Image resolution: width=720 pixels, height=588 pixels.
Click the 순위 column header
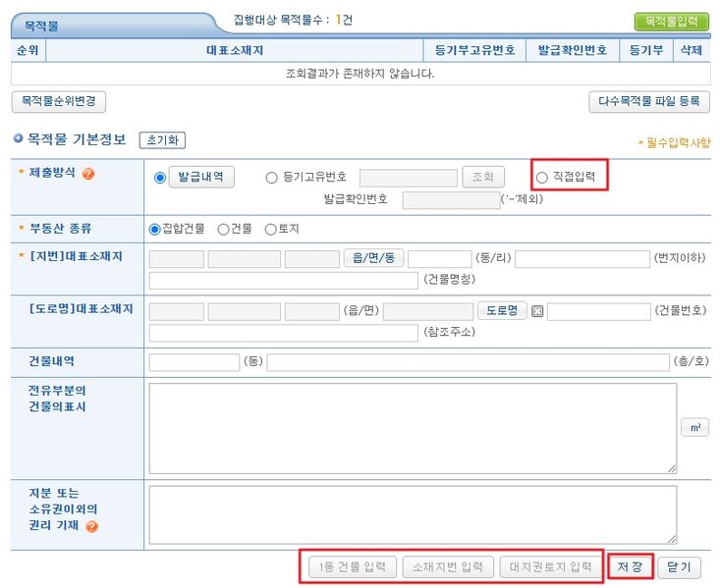(28, 50)
